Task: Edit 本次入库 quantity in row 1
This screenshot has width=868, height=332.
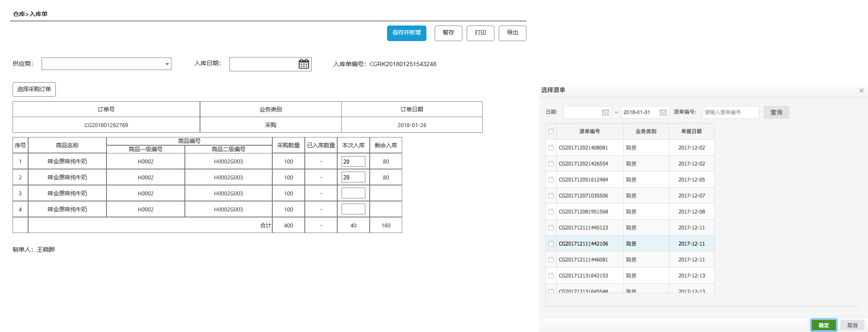Action: [353, 162]
